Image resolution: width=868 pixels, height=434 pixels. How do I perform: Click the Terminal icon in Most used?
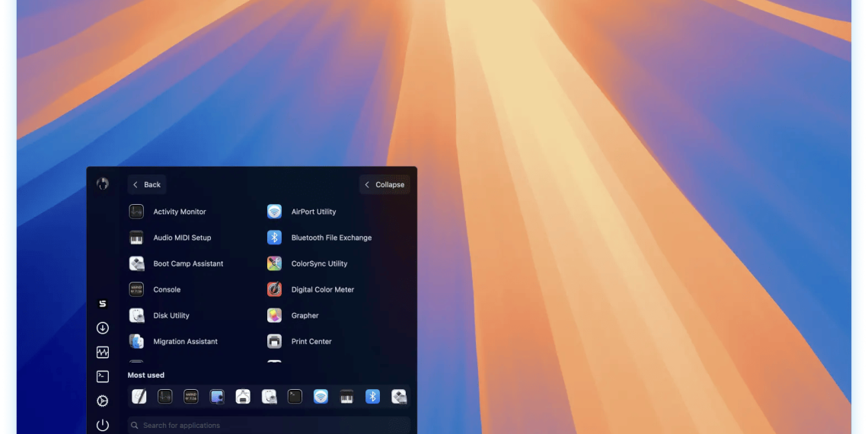click(x=295, y=396)
